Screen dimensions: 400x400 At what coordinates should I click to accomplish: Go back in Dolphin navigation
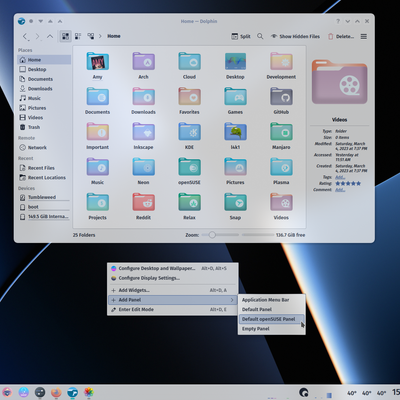[x=25, y=36]
